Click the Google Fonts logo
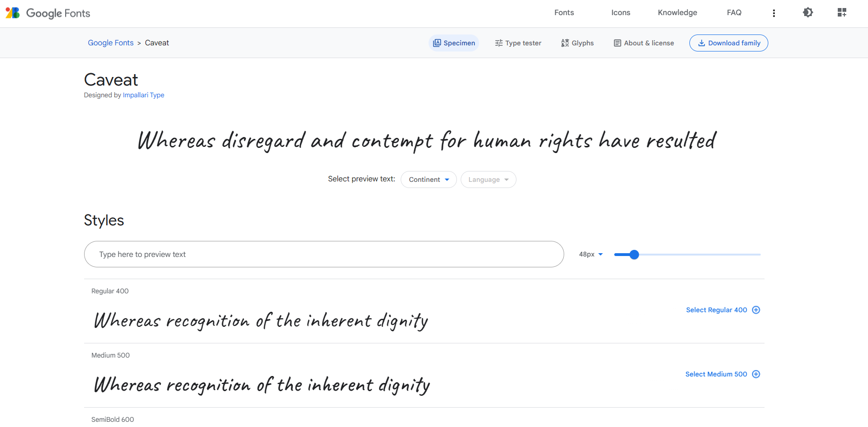The height and width of the screenshot is (427, 868). click(x=48, y=13)
